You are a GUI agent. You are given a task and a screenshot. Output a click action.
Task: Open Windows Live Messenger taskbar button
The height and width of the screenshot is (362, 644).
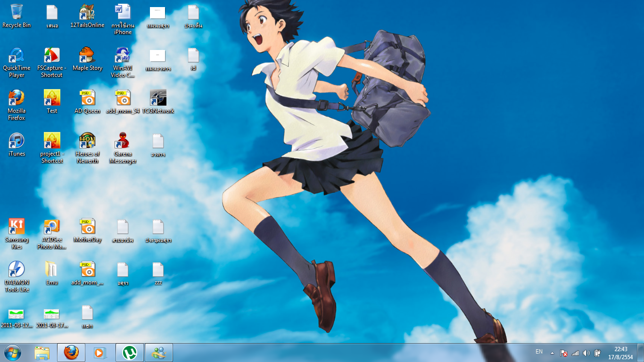159,353
